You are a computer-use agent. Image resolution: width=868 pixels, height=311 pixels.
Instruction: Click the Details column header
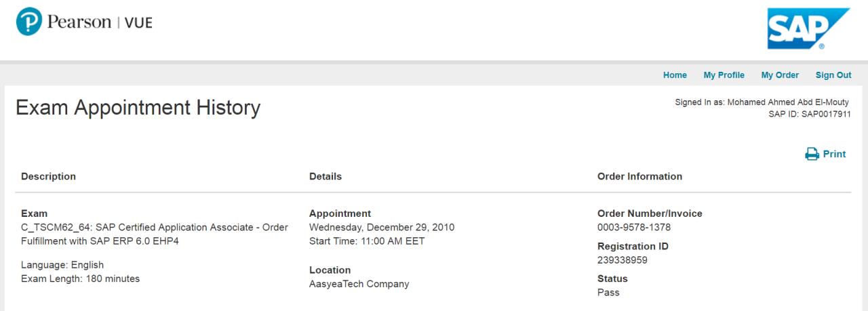pos(325,176)
